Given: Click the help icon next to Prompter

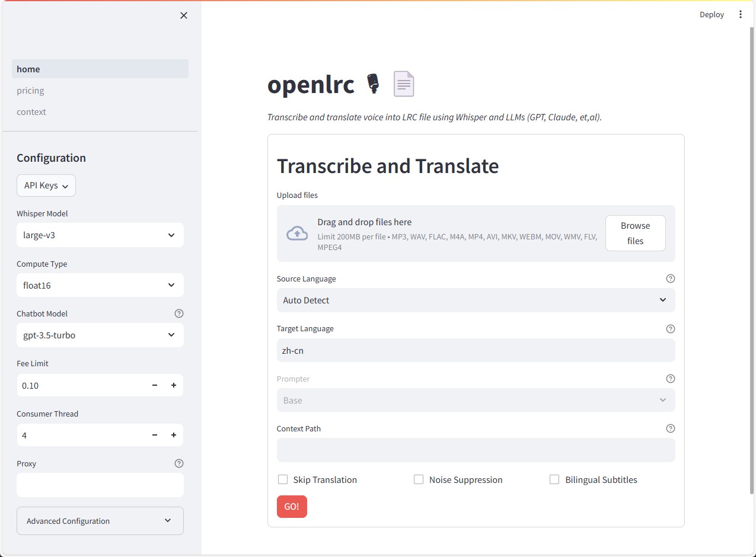Looking at the screenshot, I should click(670, 378).
